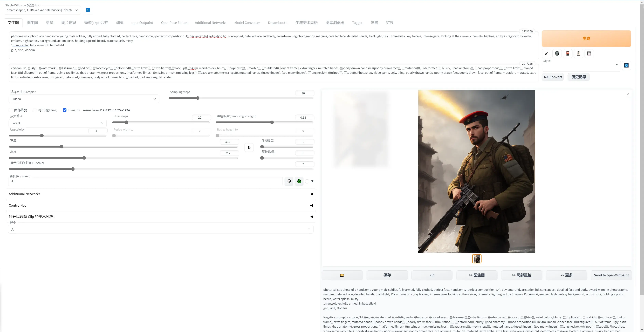Open the Euler a sampler dropdown
Viewport: 644px width, 332px height.
(x=84, y=99)
